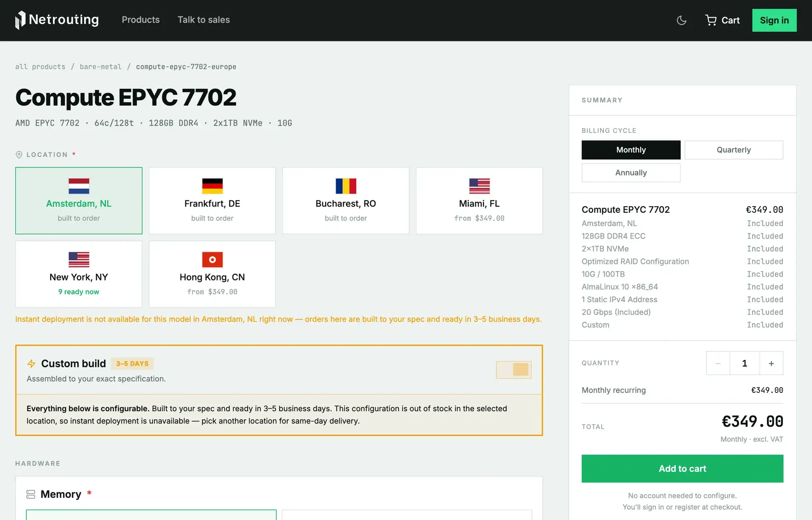This screenshot has width=812, height=520.
Task: Open Talk to sales
Action: click(x=204, y=20)
